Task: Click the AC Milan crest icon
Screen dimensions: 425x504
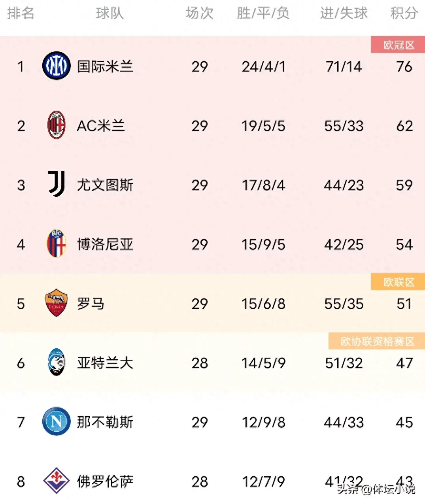Action: tap(56, 125)
